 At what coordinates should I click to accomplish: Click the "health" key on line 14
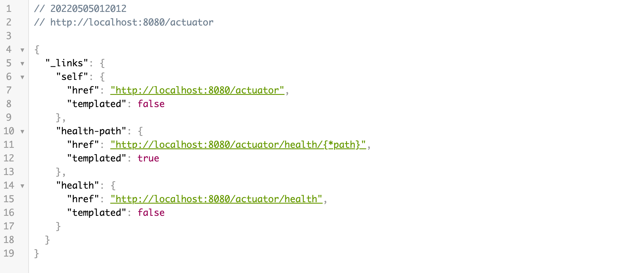click(x=77, y=185)
